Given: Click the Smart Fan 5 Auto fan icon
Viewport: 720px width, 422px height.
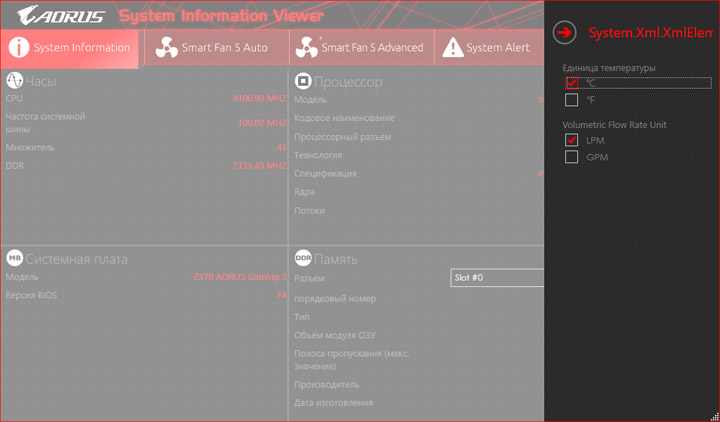Looking at the screenshot, I should (166, 47).
